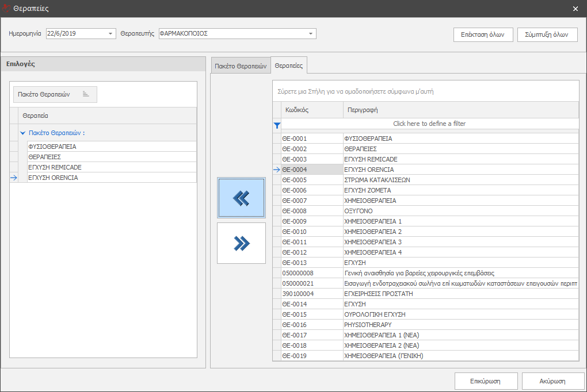Screen dimensions: 587x392
Task: Click the blue filter funnel icon
Action: click(277, 125)
